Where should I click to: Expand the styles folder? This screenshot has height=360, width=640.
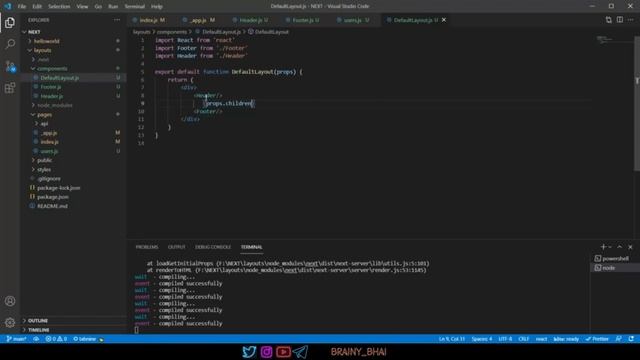pos(44,169)
